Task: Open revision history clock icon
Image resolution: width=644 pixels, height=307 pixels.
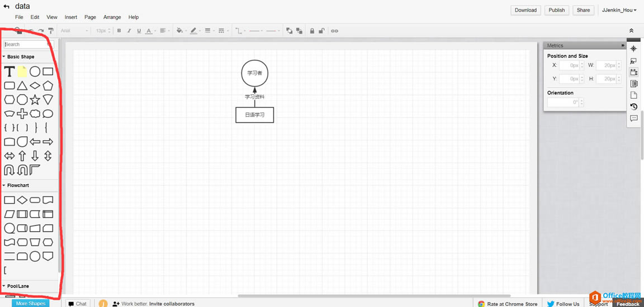Action: (634, 107)
